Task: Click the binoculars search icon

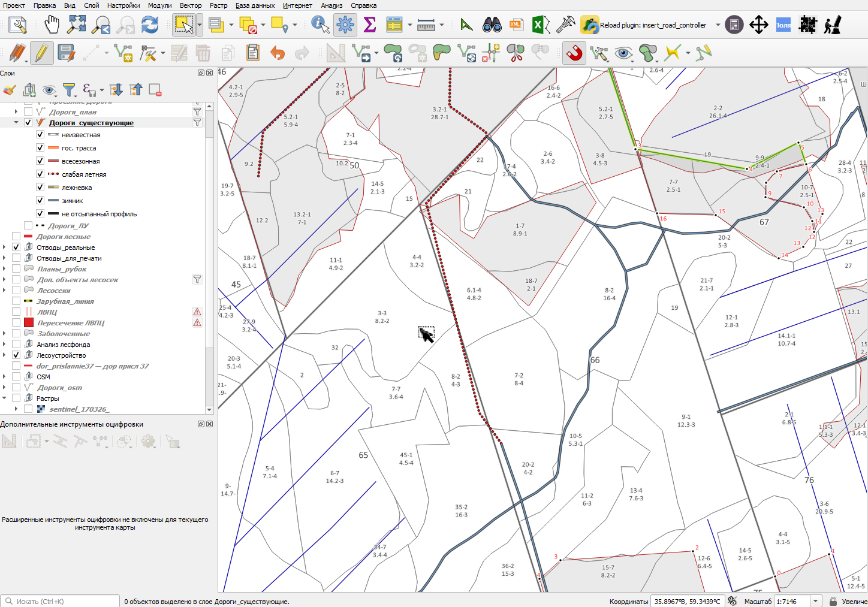Action: pos(492,25)
